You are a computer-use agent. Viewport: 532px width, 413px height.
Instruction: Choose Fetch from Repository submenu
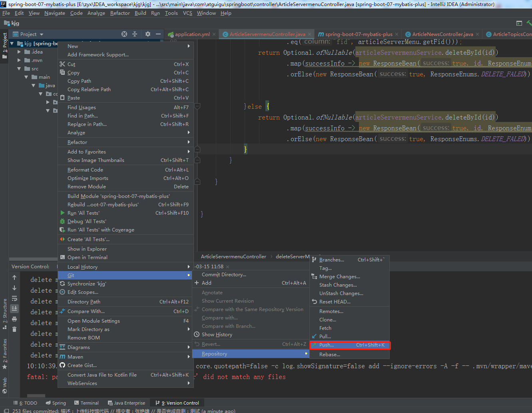[350, 328]
